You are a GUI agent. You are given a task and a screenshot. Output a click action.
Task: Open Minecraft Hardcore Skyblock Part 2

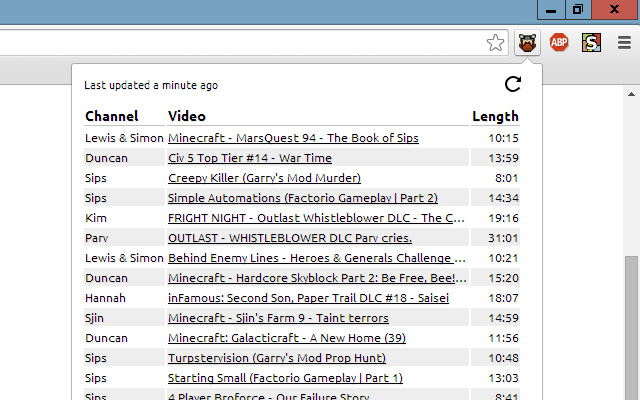click(x=317, y=278)
